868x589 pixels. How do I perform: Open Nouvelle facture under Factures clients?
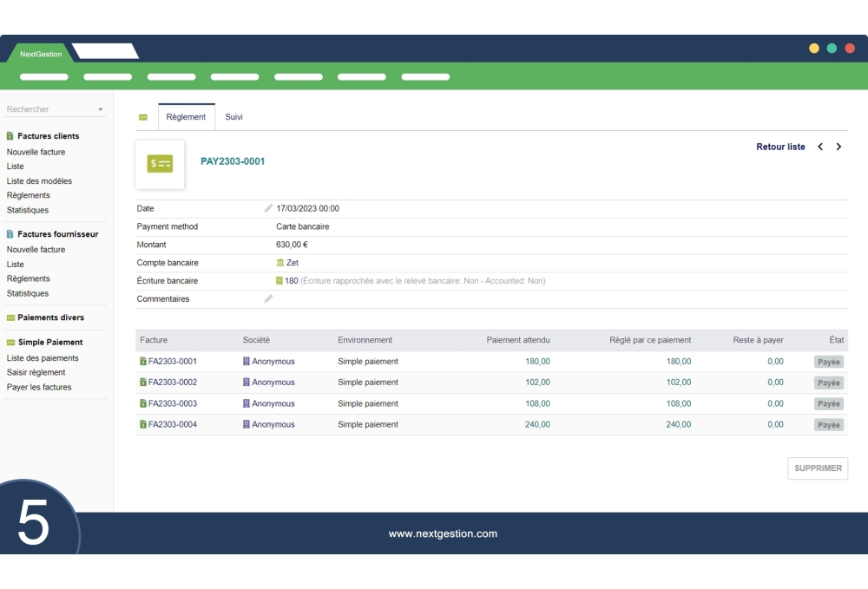36,152
